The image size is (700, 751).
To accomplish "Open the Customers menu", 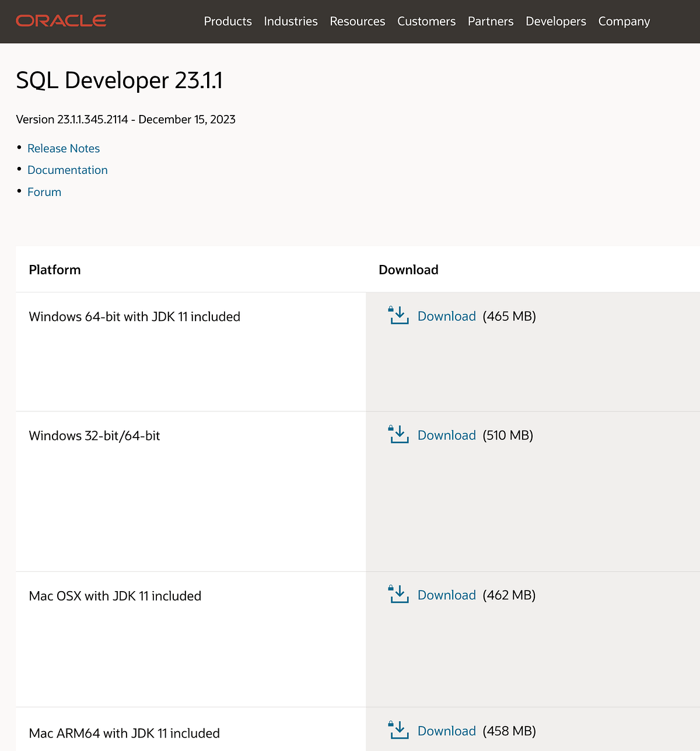I will 426,21.
